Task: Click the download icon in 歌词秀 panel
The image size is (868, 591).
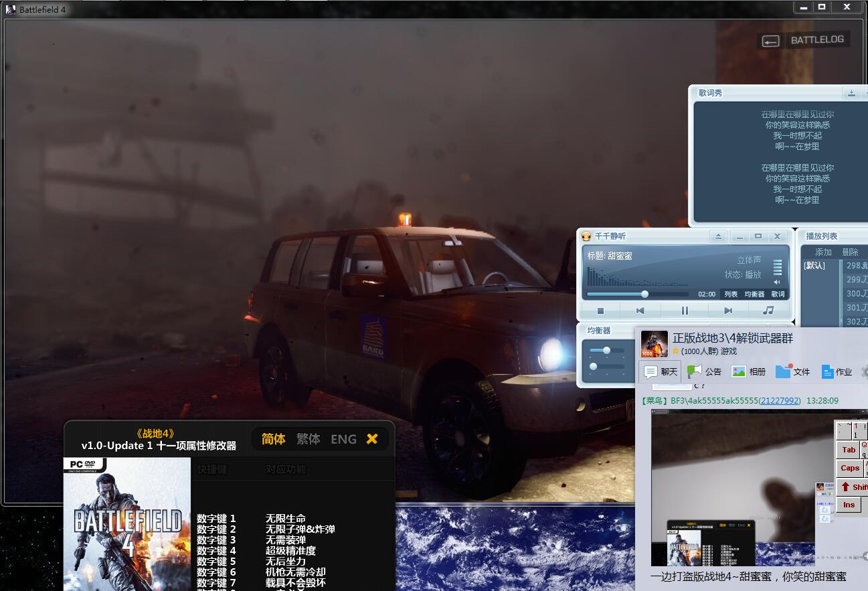Action: pos(851,93)
